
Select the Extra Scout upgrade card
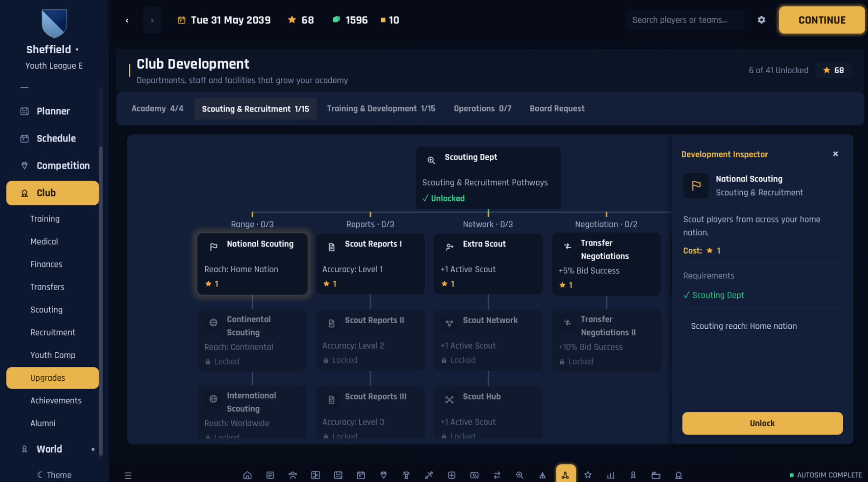(x=488, y=264)
